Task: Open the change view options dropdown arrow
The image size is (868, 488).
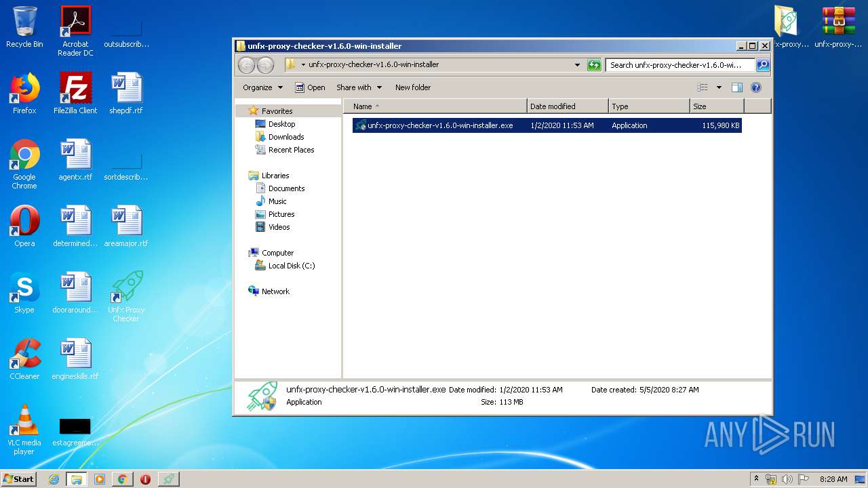Action: click(x=719, y=87)
